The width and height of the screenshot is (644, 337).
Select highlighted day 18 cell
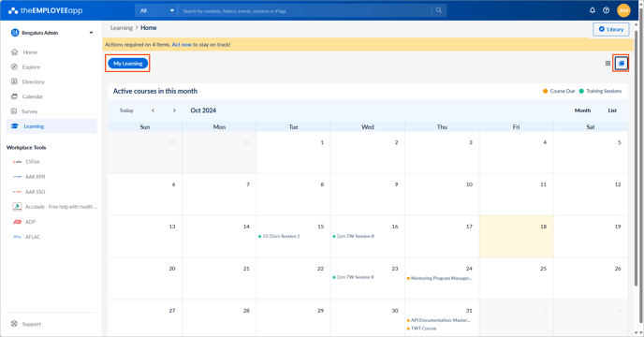(517, 237)
